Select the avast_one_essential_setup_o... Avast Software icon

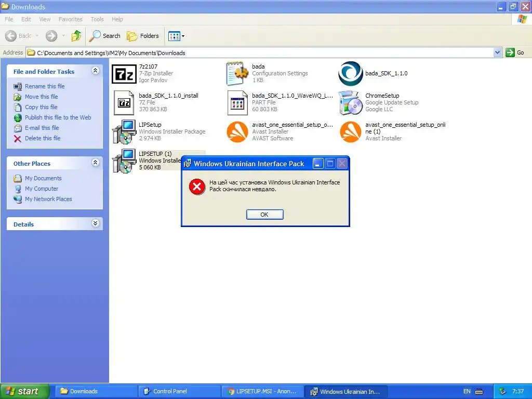point(237,132)
